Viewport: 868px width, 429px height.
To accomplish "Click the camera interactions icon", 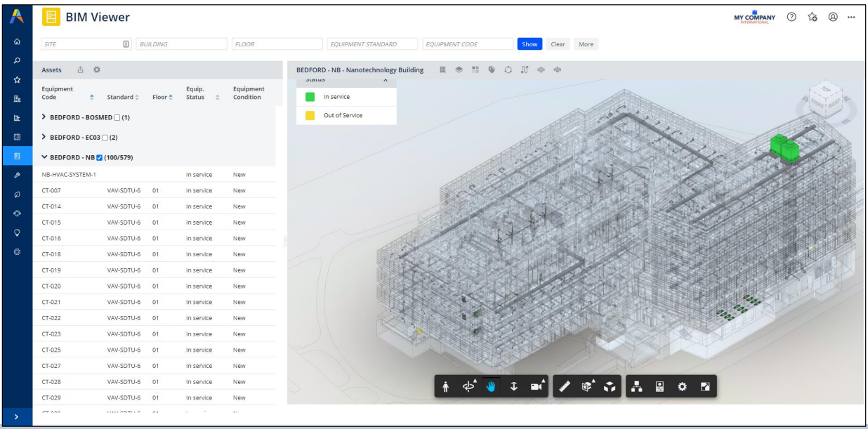I will point(537,387).
